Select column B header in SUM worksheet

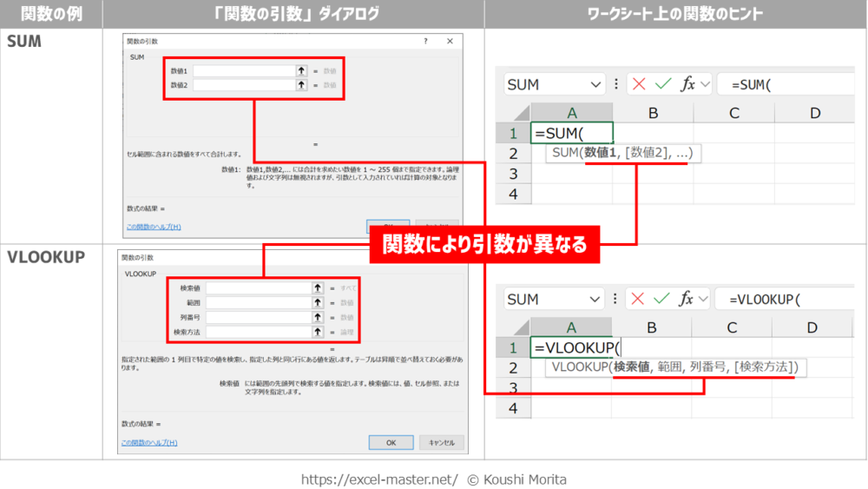tap(653, 113)
